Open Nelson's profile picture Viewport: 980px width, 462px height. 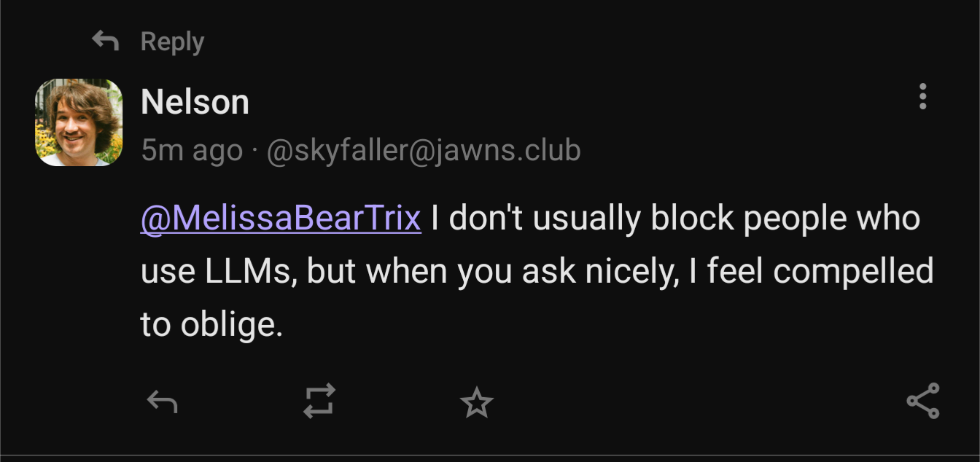tap(79, 122)
